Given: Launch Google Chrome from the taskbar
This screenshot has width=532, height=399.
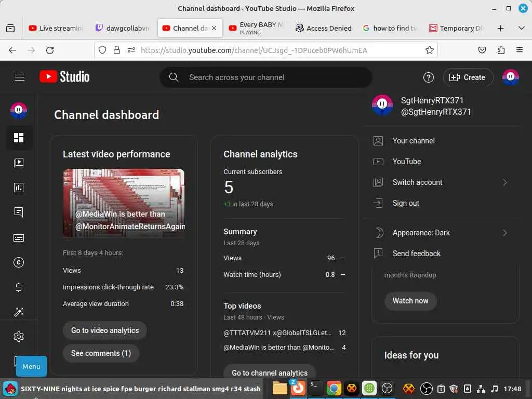Looking at the screenshot, I should pyautogui.click(x=334, y=388).
